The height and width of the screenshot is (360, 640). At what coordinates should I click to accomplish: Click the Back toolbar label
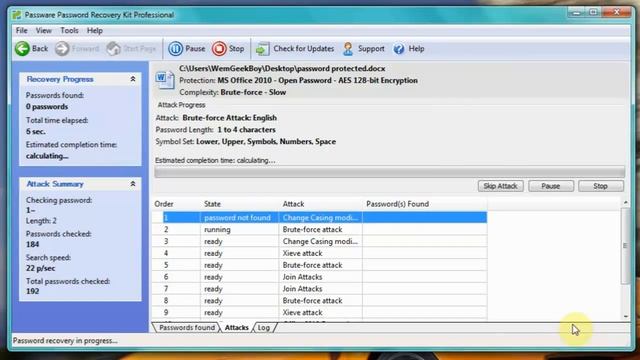[40, 49]
